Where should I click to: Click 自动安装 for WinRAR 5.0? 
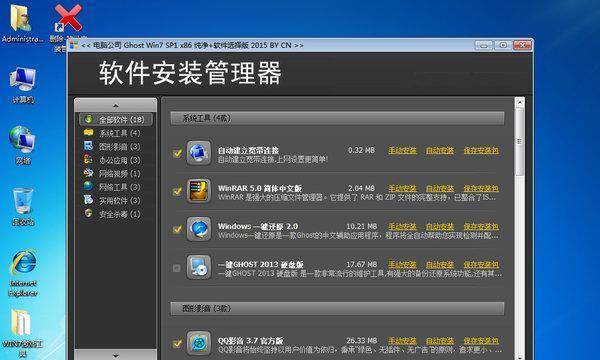(440, 188)
